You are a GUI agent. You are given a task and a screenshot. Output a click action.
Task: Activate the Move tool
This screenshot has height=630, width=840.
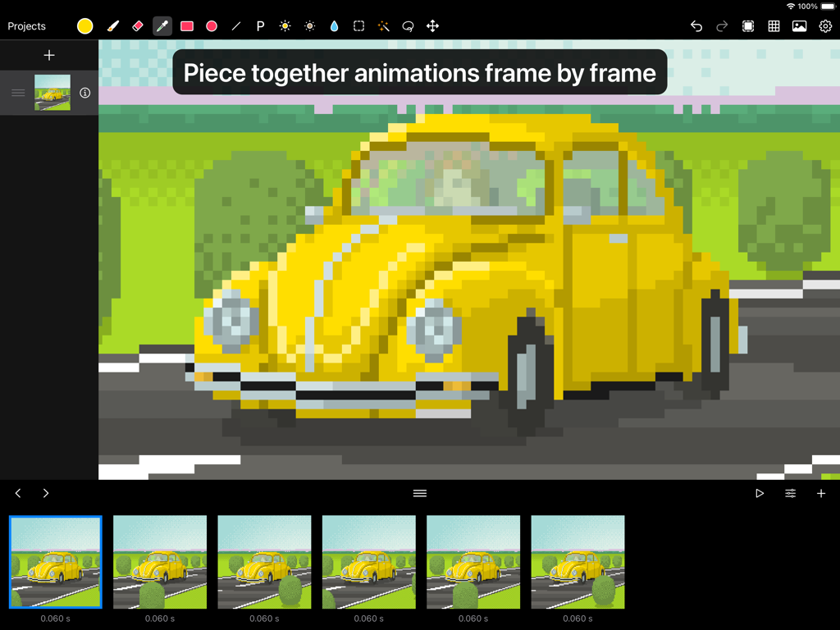[x=432, y=25]
